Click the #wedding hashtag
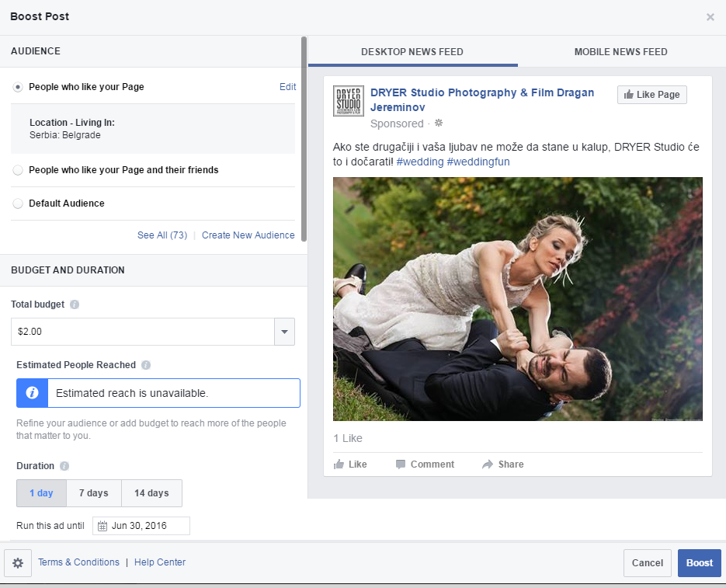726x588 pixels. (420, 162)
